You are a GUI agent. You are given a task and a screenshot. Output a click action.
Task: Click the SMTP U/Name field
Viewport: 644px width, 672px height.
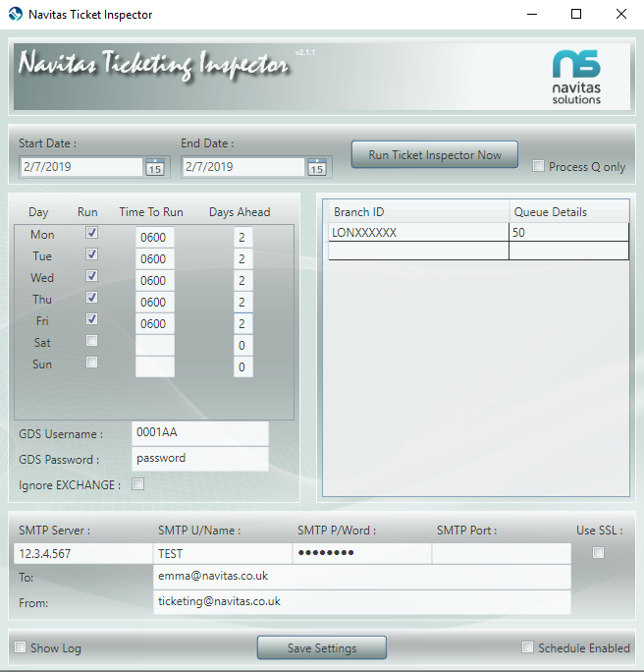click(x=223, y=554)
